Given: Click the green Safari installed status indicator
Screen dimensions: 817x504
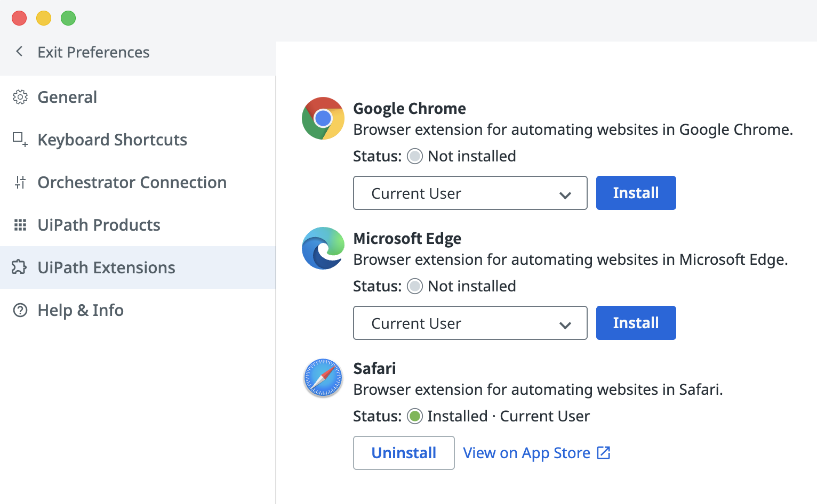Looking at the screenshot, I should coord(414,416).
